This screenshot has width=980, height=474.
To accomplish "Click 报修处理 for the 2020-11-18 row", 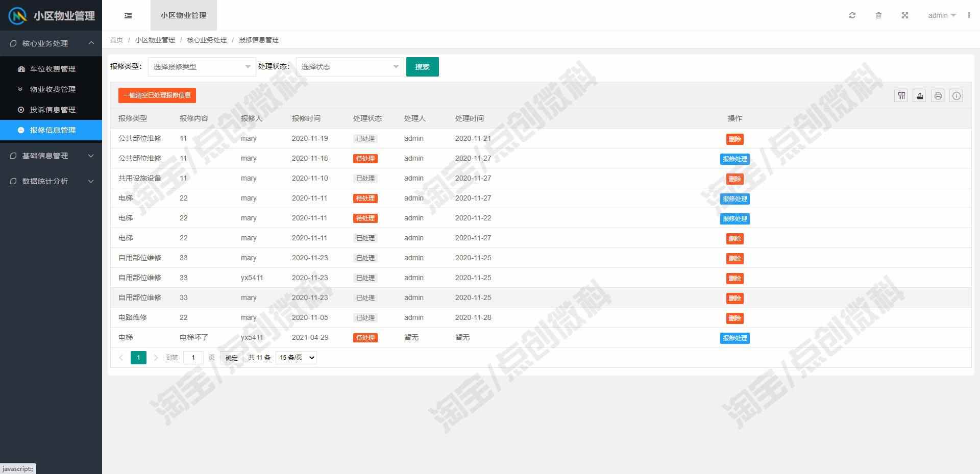I will 734,159.
